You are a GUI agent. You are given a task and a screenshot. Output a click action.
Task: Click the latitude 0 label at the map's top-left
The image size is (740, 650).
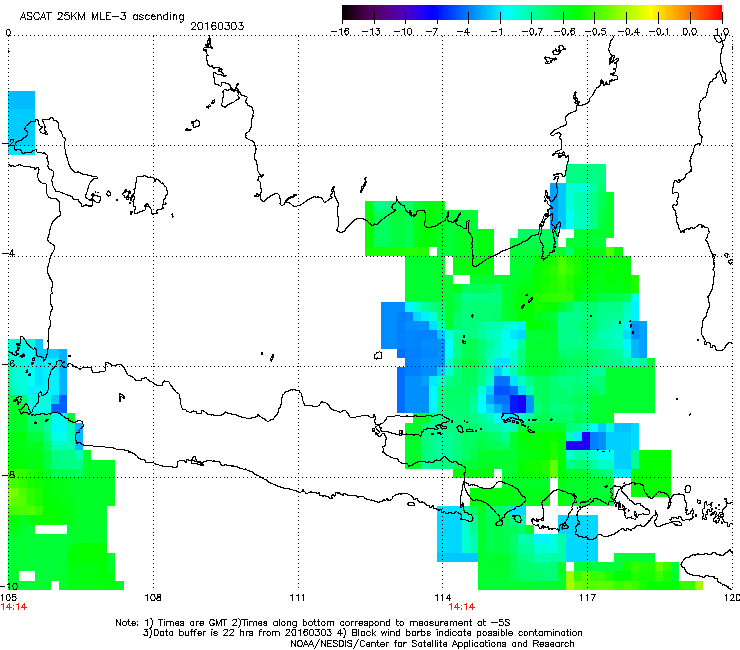pos(8,33)
